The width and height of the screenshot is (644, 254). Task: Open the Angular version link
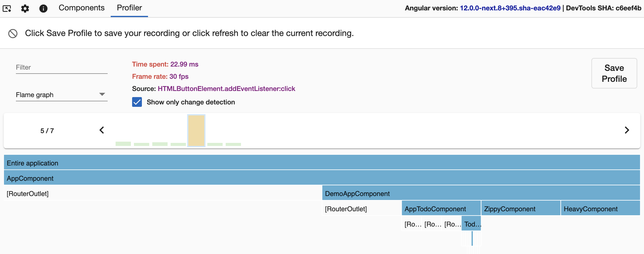[510, 8]
